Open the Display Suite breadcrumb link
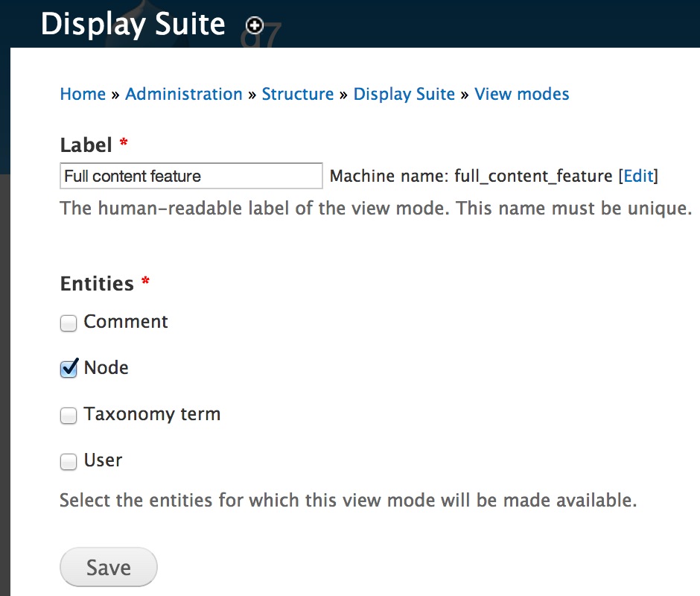 coord(404,94)
